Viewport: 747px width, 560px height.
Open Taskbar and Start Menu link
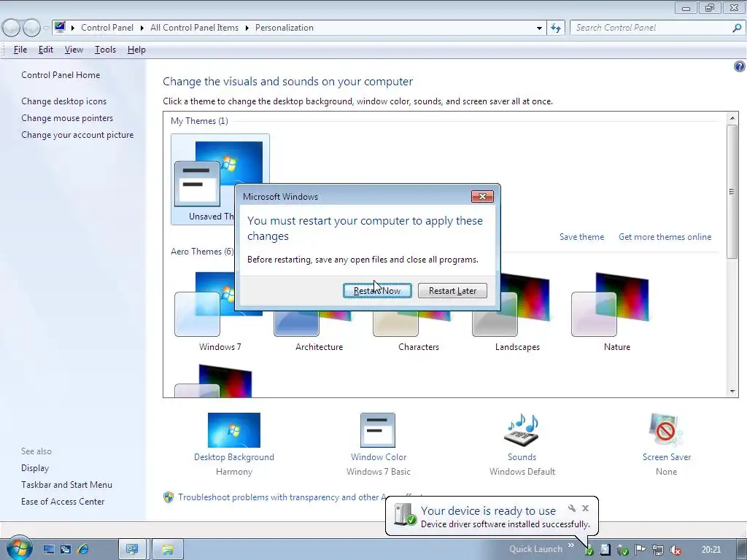point(66,485)
